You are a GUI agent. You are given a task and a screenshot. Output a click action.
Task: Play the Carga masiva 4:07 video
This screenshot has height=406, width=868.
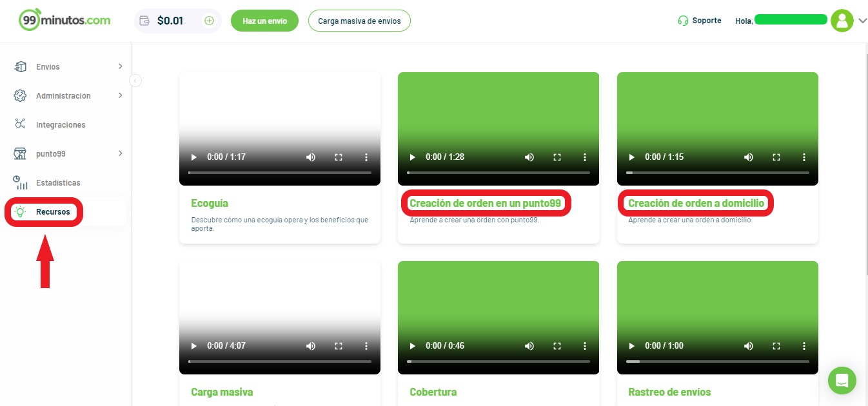pyautogui.click(x=193, y=345)
